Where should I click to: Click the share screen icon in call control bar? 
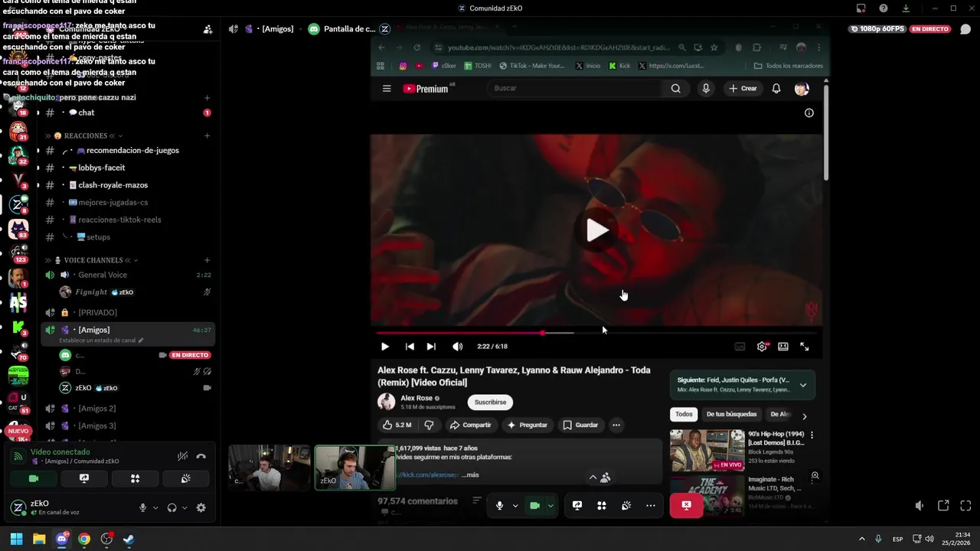pos(577,506)
